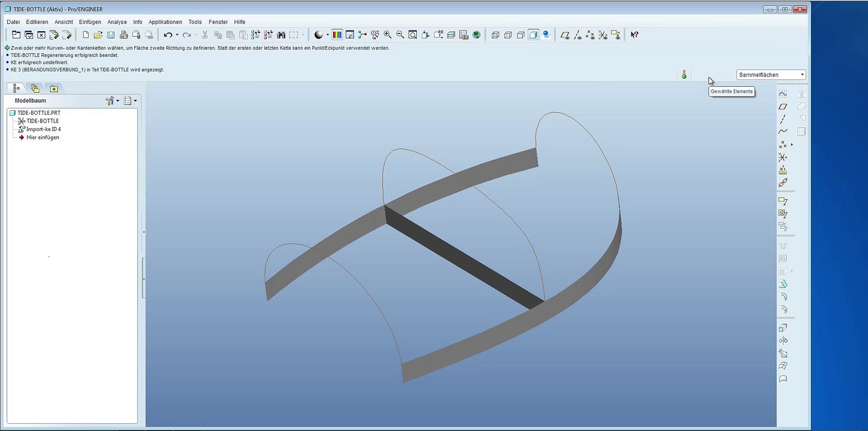Open the model tree settings dropdown
The image size is (868, 431).
click(x=112, y=101)
